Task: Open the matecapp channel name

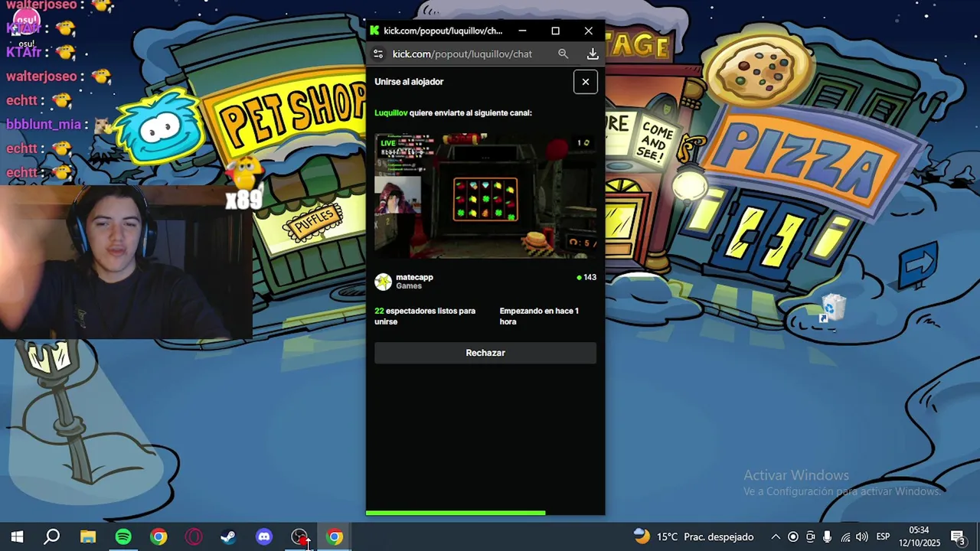Action: 414,277
